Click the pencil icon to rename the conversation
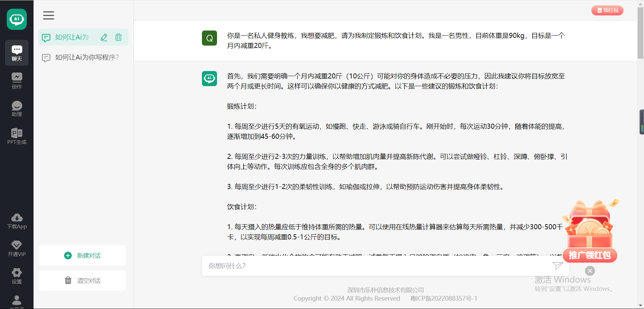The image size is (644, 309). coord(104,37)
